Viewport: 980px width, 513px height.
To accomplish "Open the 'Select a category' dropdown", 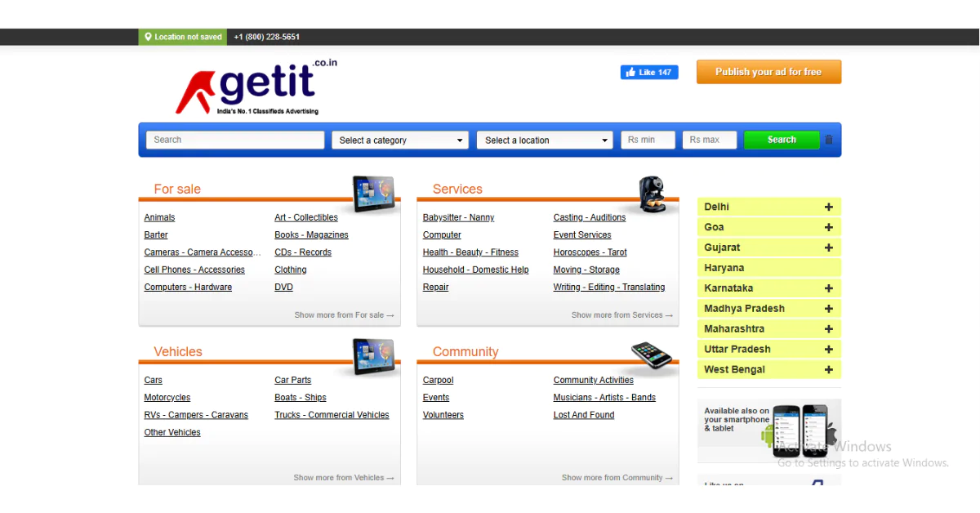I will pos(399,140).
